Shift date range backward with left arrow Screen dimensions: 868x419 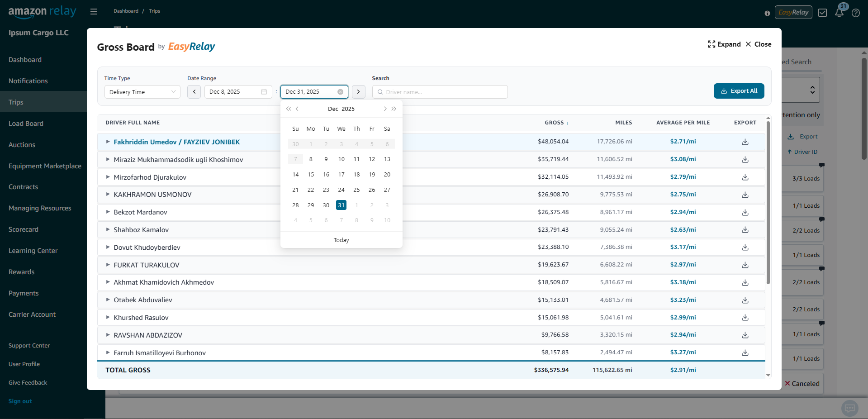coord(194,92)
